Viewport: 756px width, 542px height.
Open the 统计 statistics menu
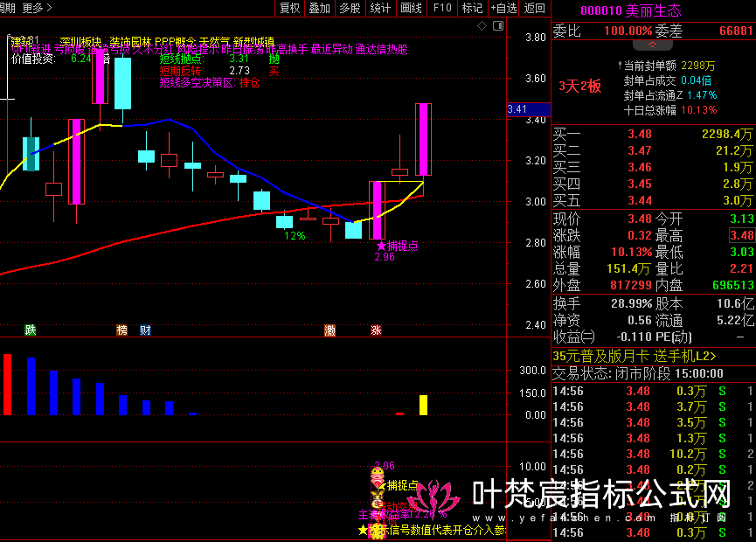380,8
